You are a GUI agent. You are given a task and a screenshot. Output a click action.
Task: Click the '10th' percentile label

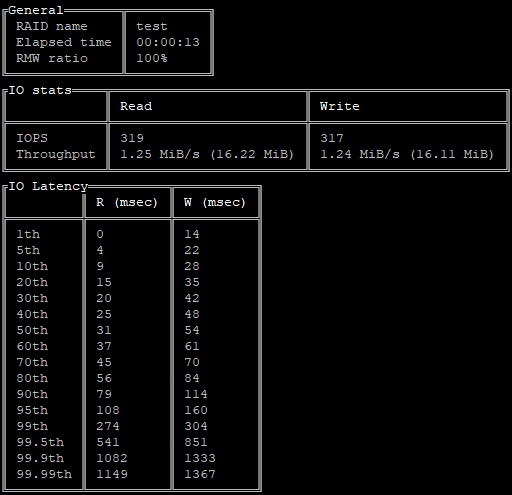click(32, 266)
